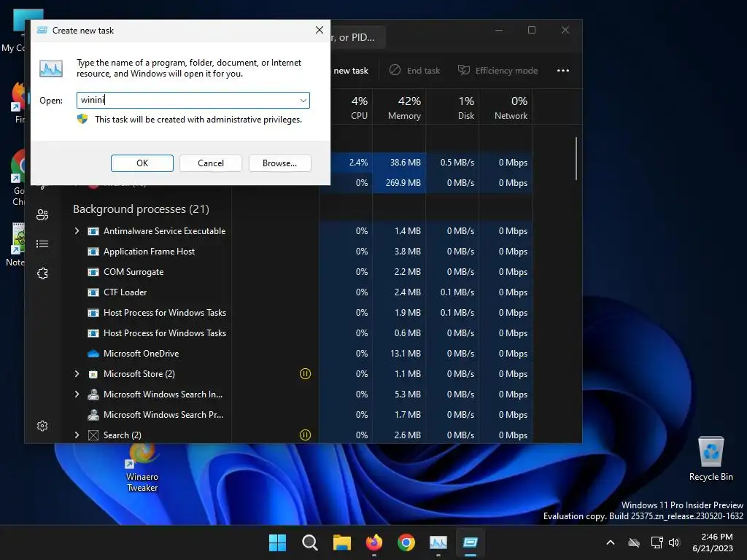Expand Antimalware Service Executable row

click(77, 231)
